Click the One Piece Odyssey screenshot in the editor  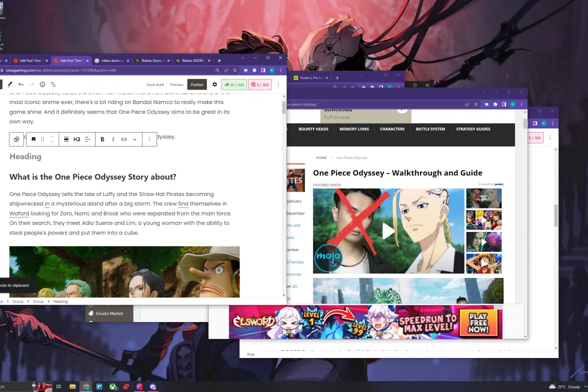coord(124,271)
